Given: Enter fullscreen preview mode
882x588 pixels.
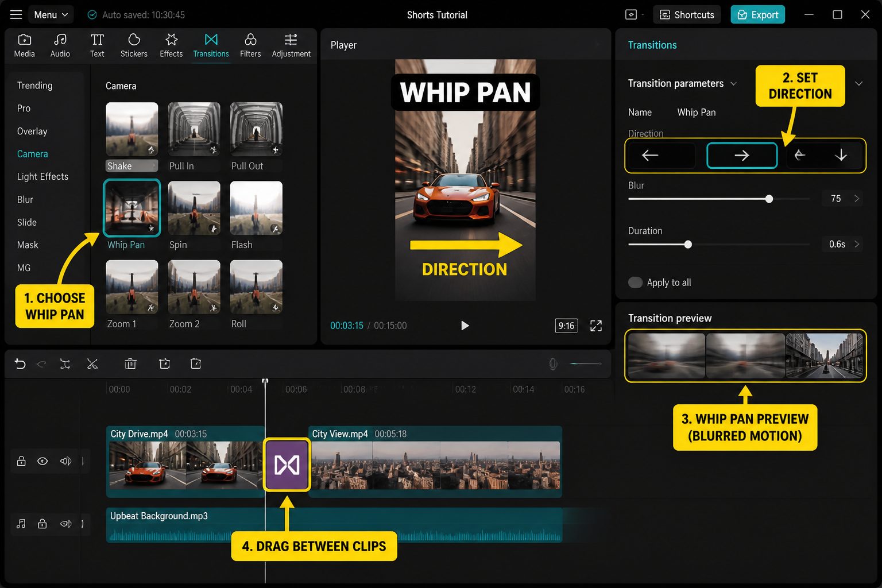Looking at the screenshot, I should click(x=596, y=326).
